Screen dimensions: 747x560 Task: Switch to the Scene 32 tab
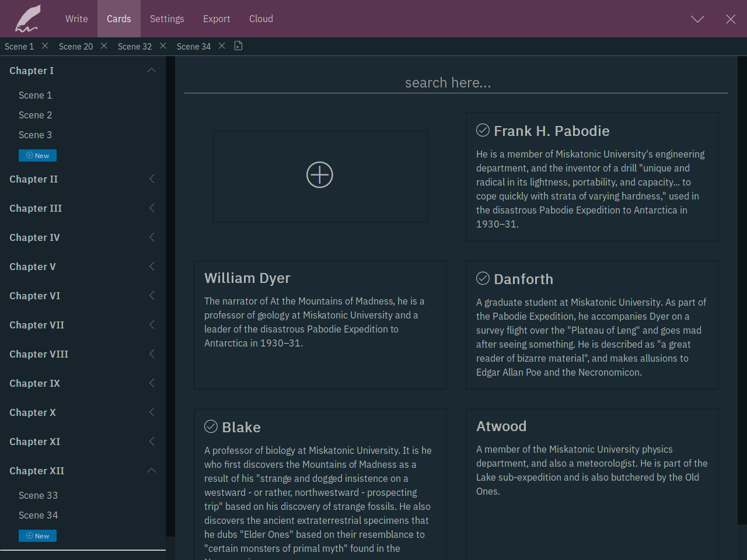point(135,47)
